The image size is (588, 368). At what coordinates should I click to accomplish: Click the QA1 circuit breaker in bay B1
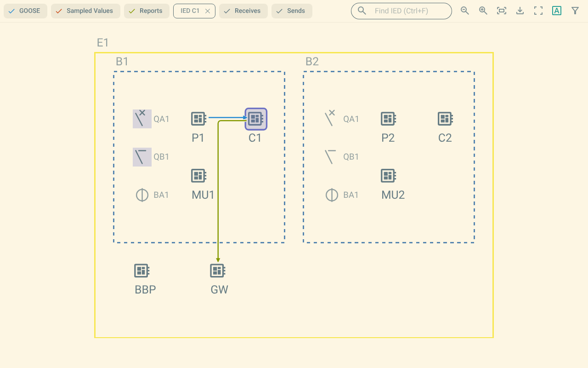[x=142, y=119]
